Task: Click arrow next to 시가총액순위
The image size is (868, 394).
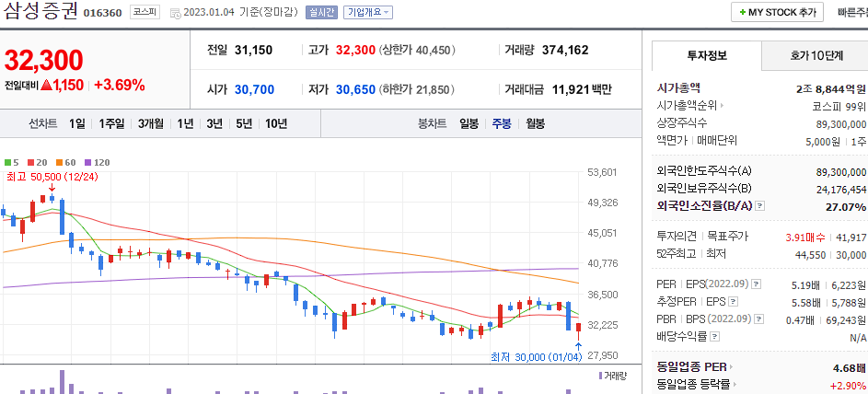Action: (723, 105)
